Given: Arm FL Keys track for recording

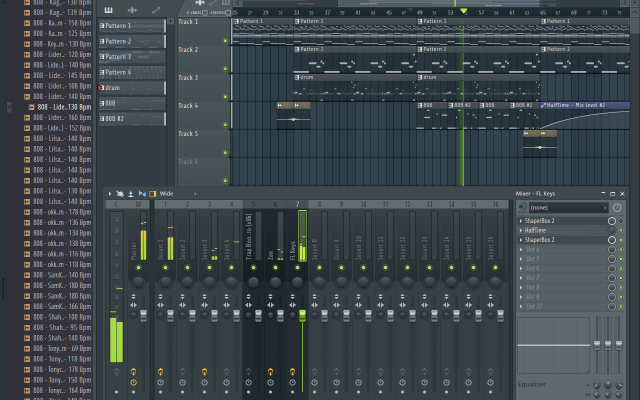Looking at the screenshot, I should tap(292, 372).
